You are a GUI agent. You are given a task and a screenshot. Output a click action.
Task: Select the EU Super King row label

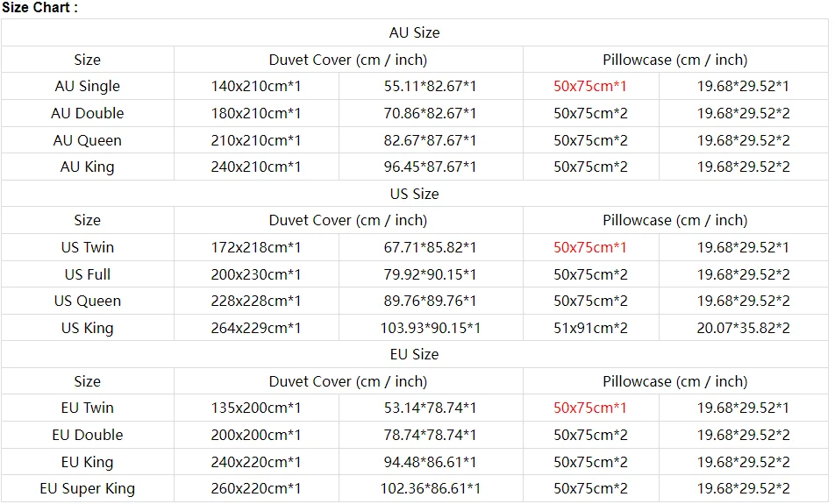(88, 489)
